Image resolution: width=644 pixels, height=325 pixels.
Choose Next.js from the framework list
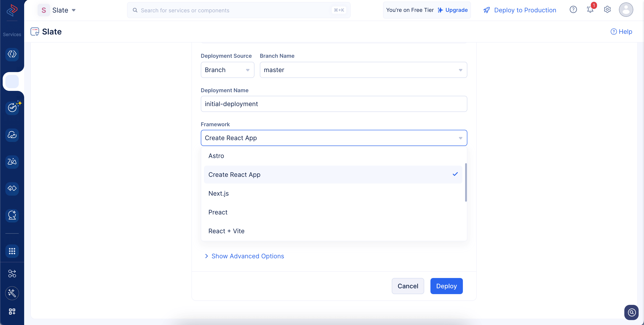[x=333, y=193]
